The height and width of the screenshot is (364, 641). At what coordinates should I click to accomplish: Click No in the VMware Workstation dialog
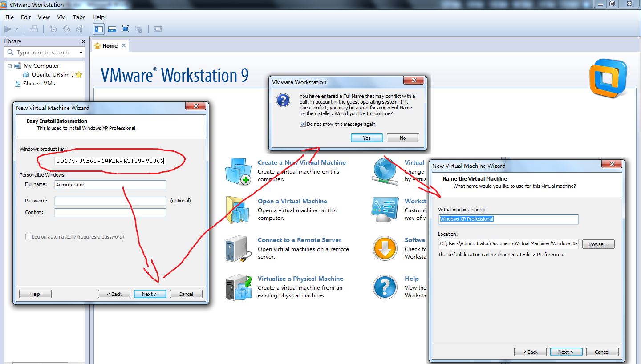pos(403,138)
